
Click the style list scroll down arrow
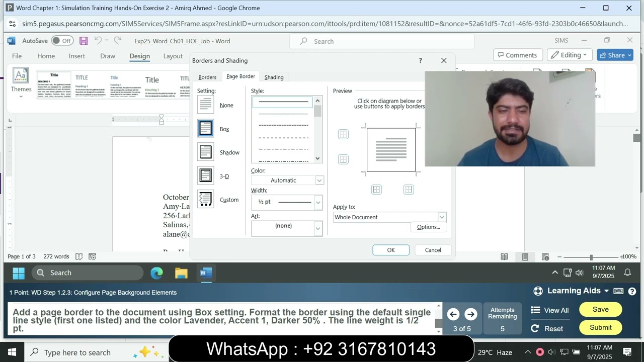317,158
